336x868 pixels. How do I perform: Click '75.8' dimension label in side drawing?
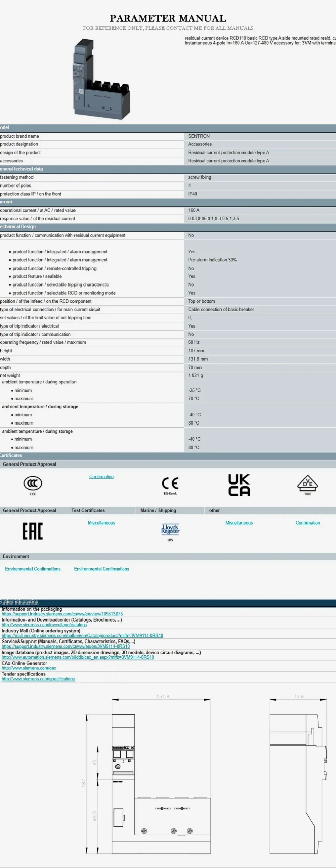pos(298,696)
